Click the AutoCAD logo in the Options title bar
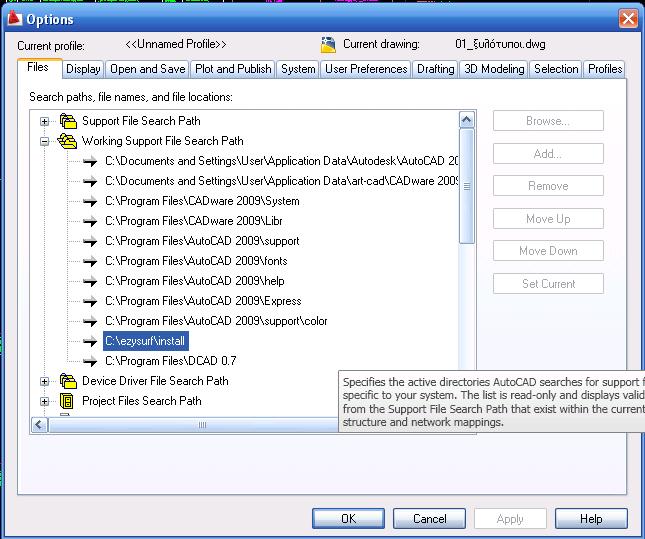The width and height of the screenshot is (645, 539). pos(14,18)
